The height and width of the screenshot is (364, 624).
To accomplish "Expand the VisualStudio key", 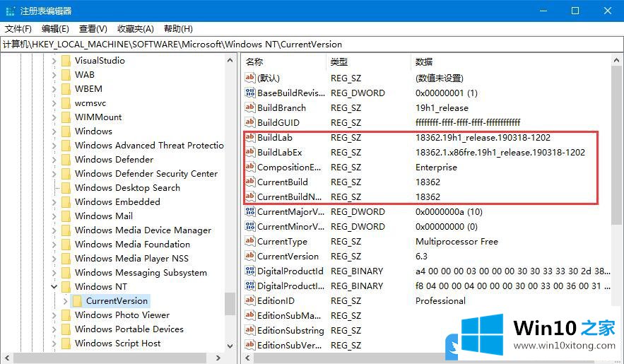I will tap(54, 61).
